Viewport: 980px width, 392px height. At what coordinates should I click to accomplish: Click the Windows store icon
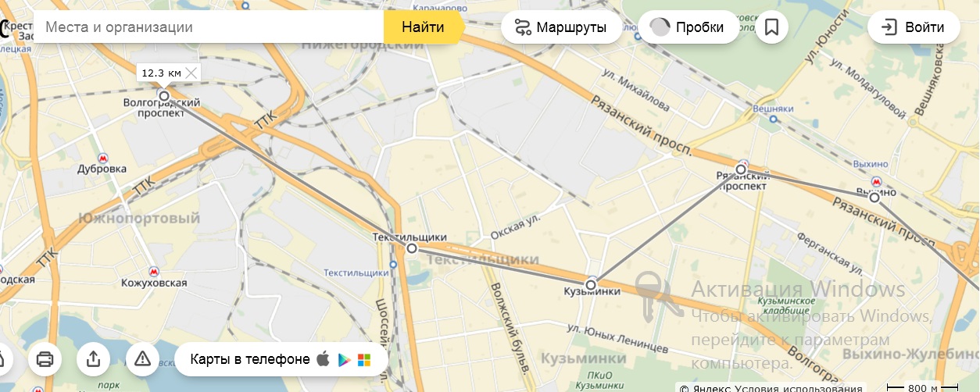[364, 360]
